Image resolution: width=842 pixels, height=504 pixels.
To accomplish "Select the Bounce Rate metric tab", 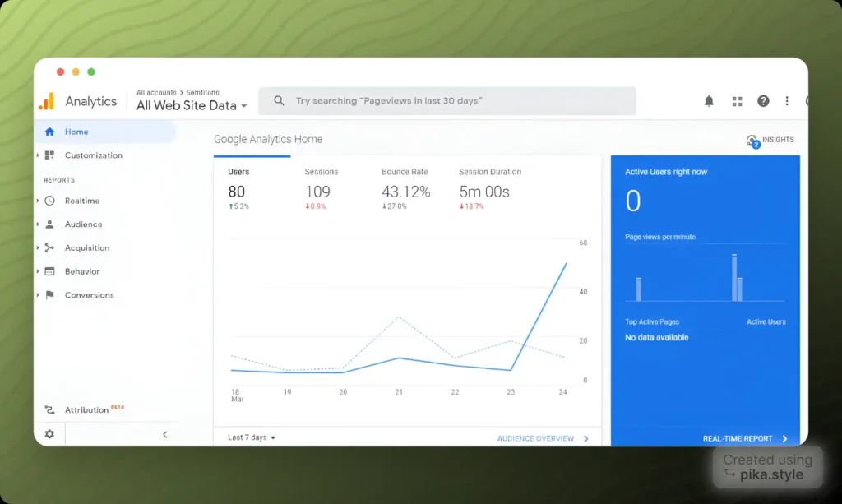I will click(x=405, y=188).
